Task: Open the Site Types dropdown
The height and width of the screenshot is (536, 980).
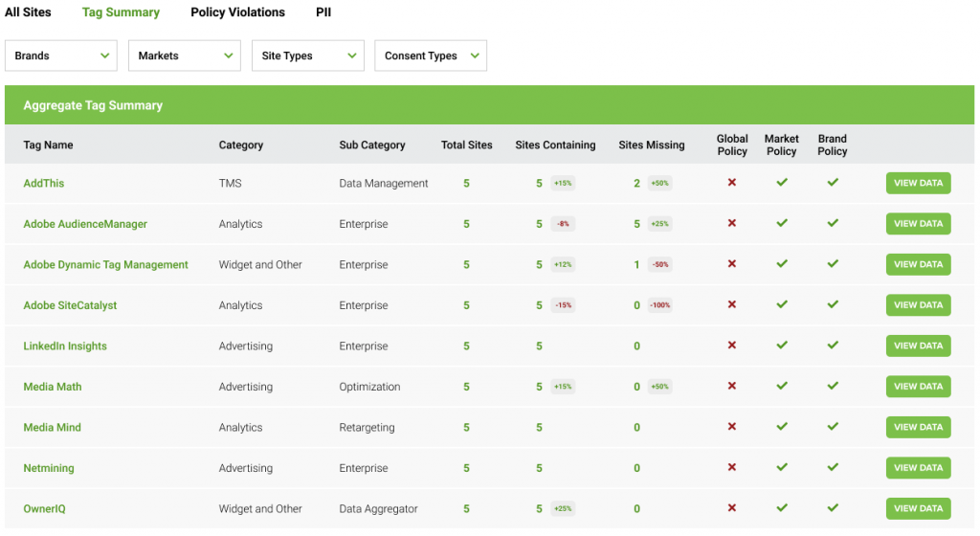Action: tap(307, 56)
